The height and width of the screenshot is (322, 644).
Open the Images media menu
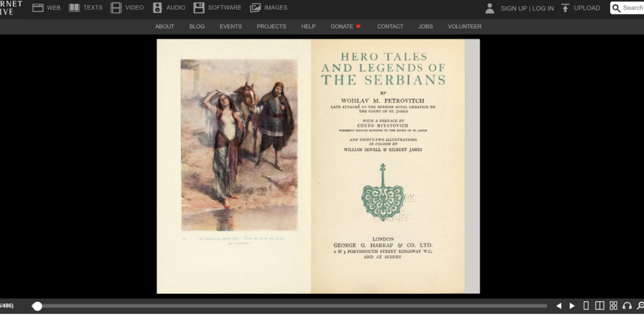[x=269, y=8]
